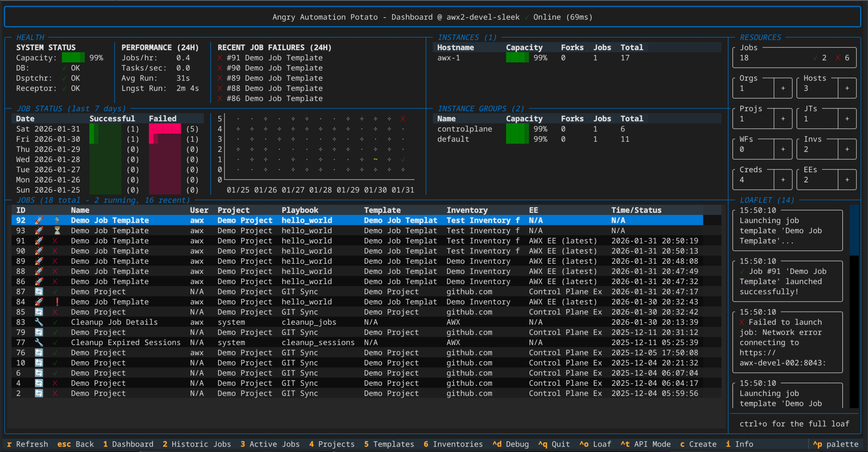
Task: Switch to Active Jobs view
Action: coord(270,444)
